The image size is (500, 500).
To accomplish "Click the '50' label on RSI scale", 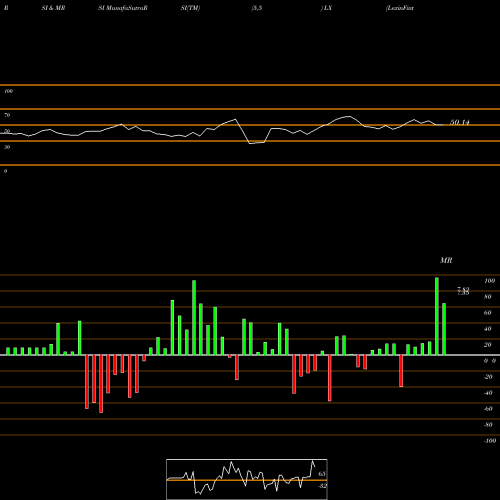I will (7, 131).
